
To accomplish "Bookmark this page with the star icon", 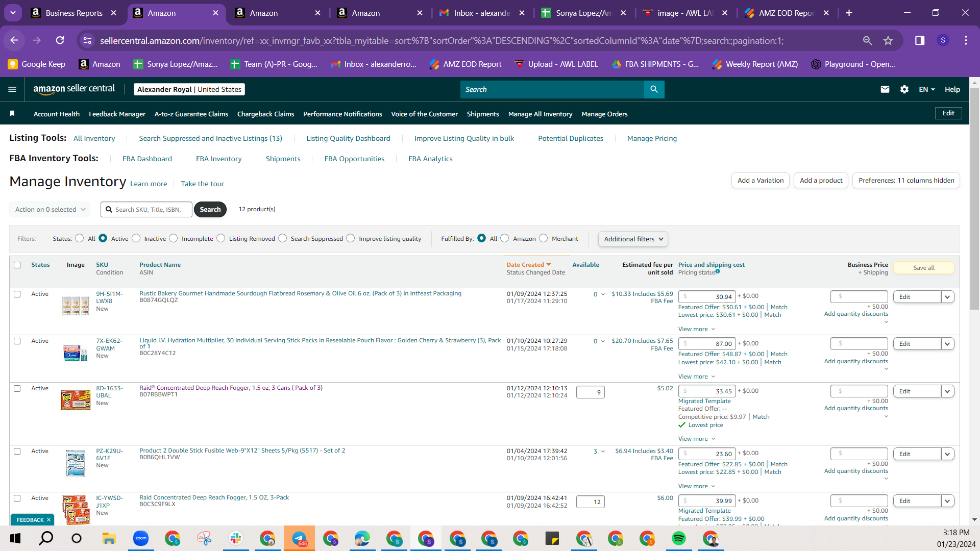I will (x=888, y=40).
